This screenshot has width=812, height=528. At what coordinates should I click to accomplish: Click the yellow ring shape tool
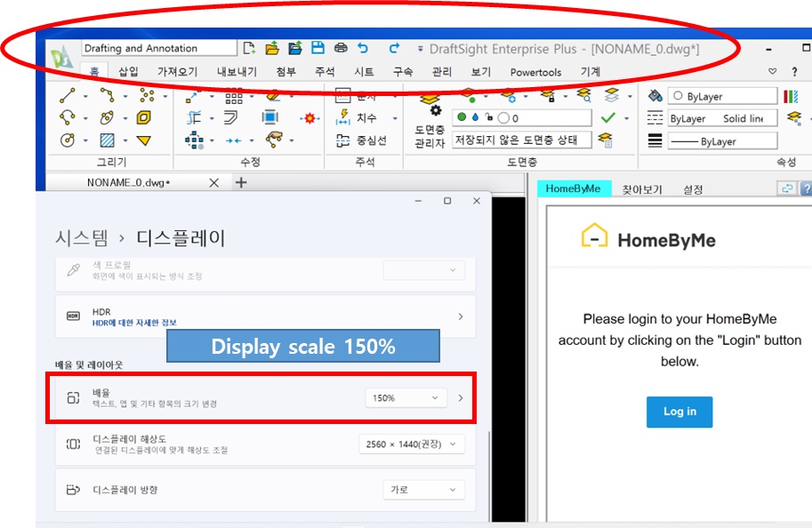144,118
